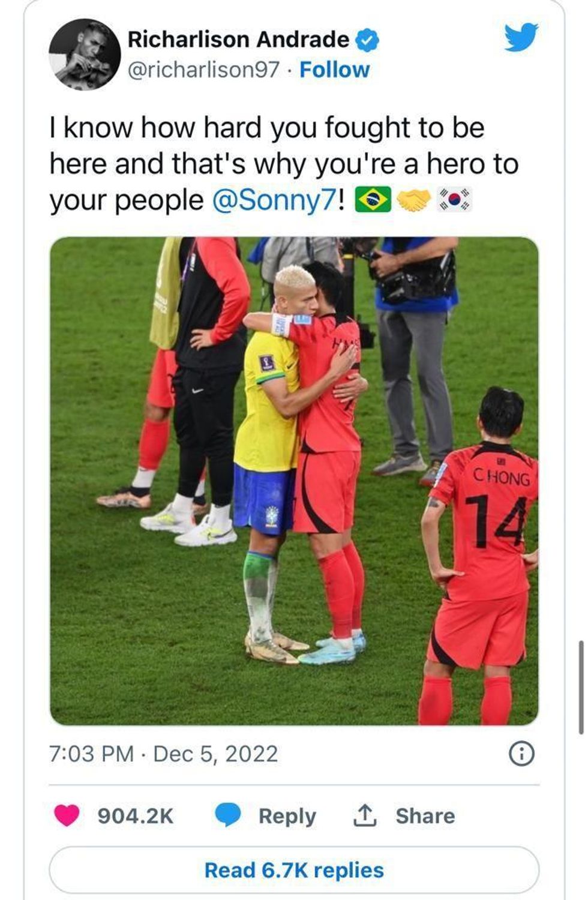The width and height of the screenshot is (588, 900).
Task: Click the vertical scrollbar on right edge
Action: pyautogui.click(x=581, y=687)
